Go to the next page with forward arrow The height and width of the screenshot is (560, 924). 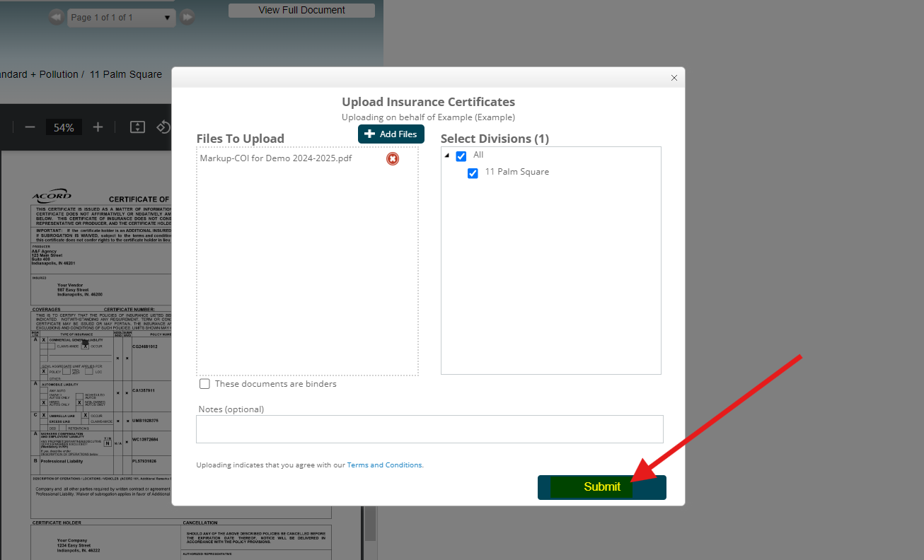pyautogui.click(x=187, y=17)
